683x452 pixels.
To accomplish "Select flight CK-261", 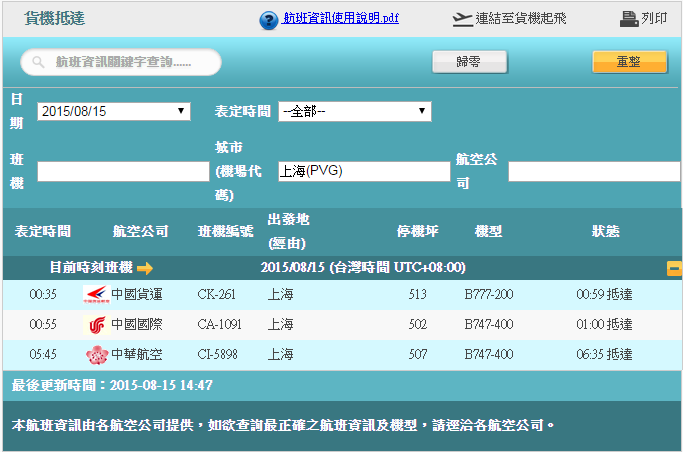I will [x=216, y=295].
